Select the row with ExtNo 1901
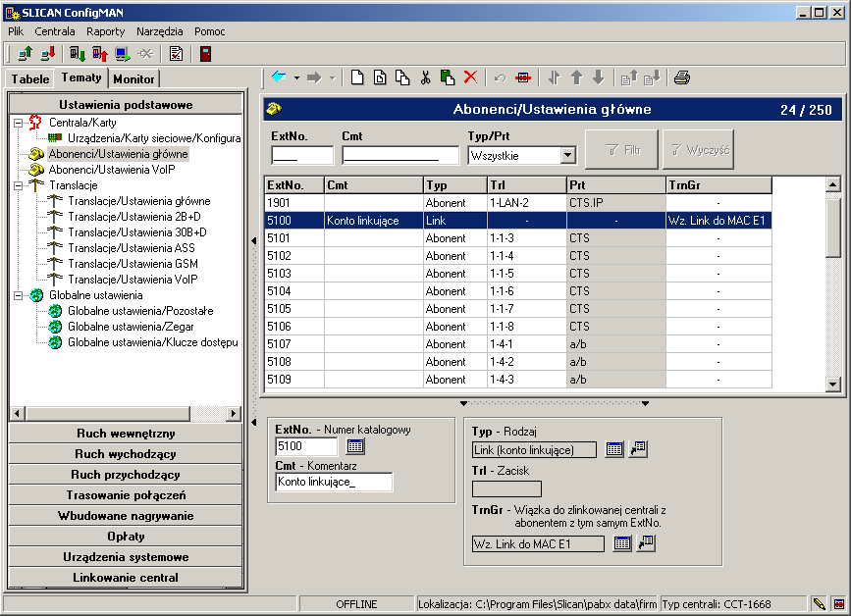 click(517, 203)
